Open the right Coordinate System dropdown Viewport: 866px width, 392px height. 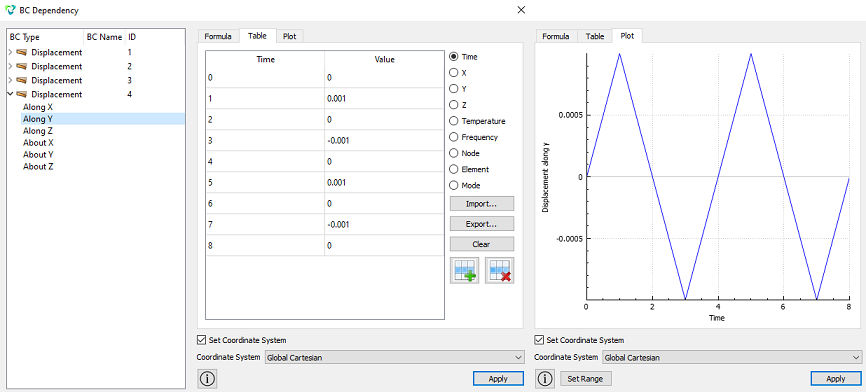(732, 358)
